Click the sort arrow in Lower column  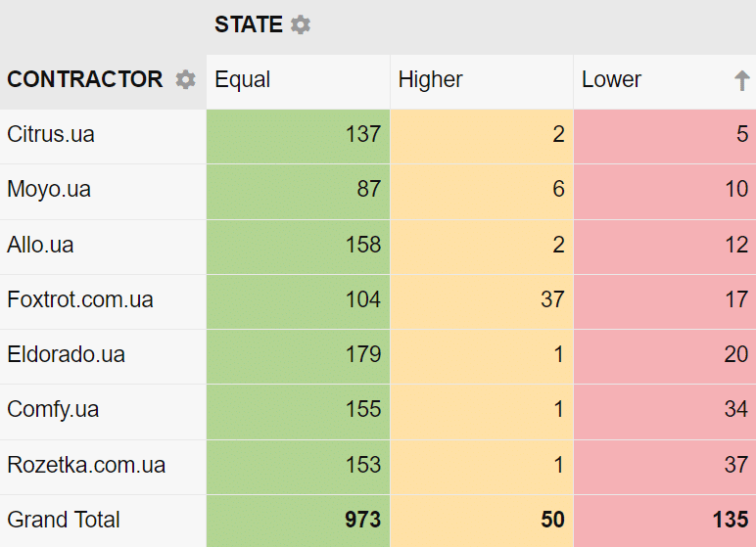741,81
